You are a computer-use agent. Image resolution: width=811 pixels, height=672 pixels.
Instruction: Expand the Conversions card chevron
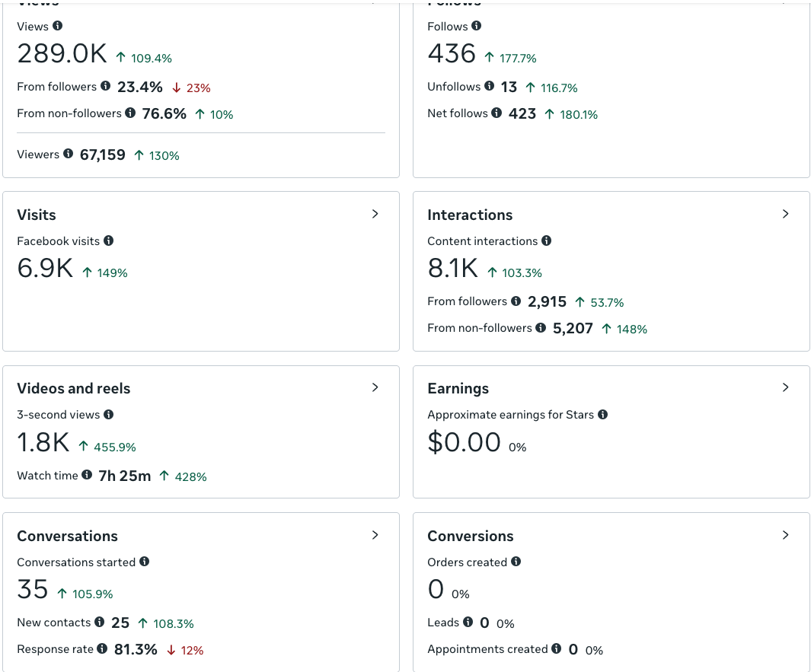tap(786, 536)
